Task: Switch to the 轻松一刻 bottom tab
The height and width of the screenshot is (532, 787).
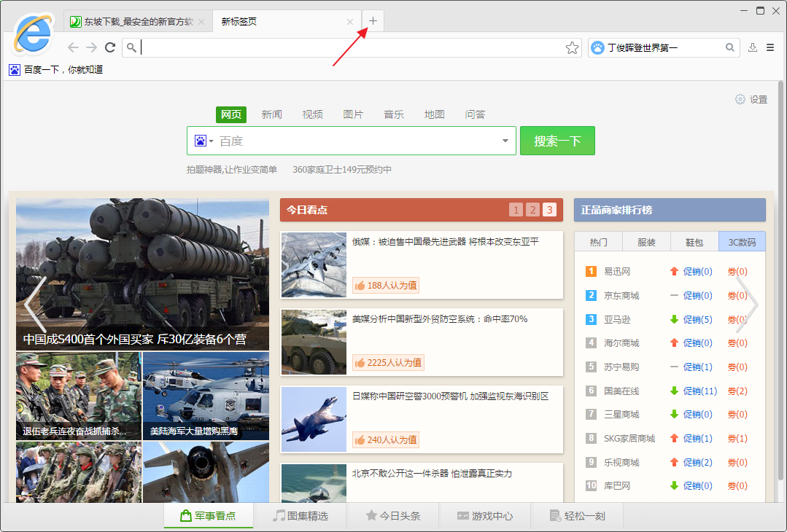Action: (x=577, y=515)
